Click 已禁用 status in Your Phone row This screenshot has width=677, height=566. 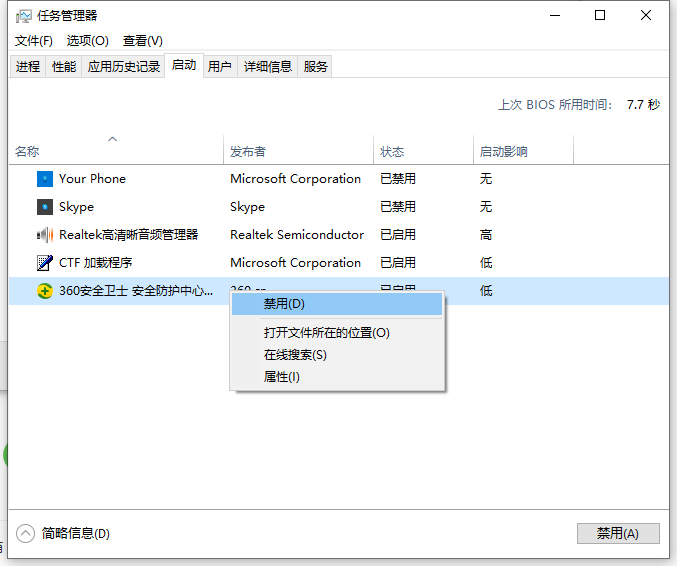[x=398, y=179]
